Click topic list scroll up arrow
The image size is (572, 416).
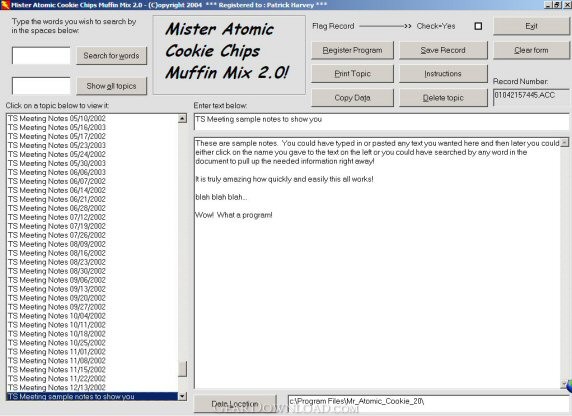pos(182,118)
